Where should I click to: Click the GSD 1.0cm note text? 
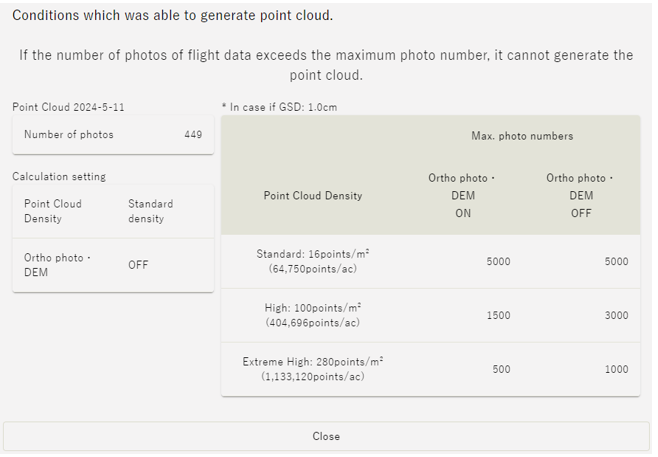point(279,107)
